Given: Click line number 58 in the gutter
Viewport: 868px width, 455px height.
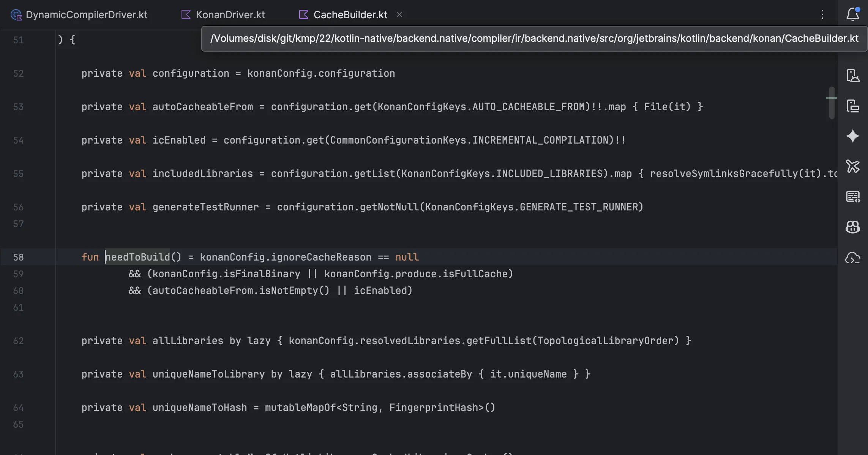Looking at the screenshot, I should (18, 257).
